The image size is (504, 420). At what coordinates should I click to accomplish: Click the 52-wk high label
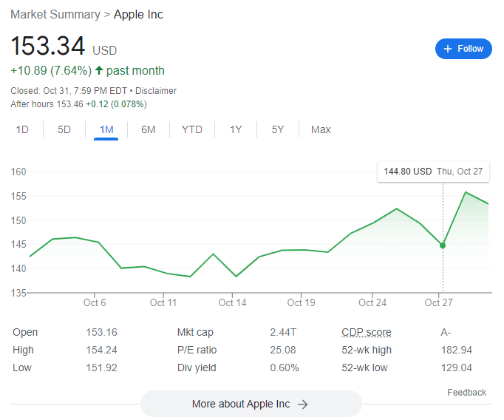tap(367, 350)
